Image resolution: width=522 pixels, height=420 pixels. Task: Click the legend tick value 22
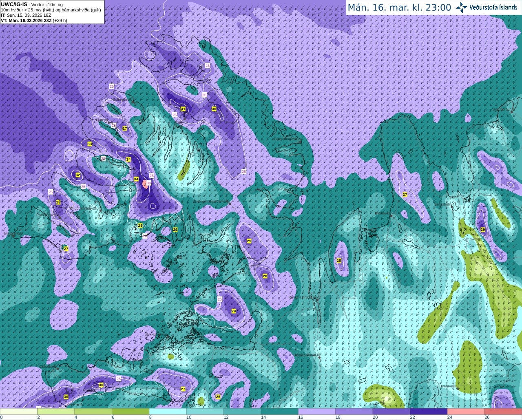412,417
